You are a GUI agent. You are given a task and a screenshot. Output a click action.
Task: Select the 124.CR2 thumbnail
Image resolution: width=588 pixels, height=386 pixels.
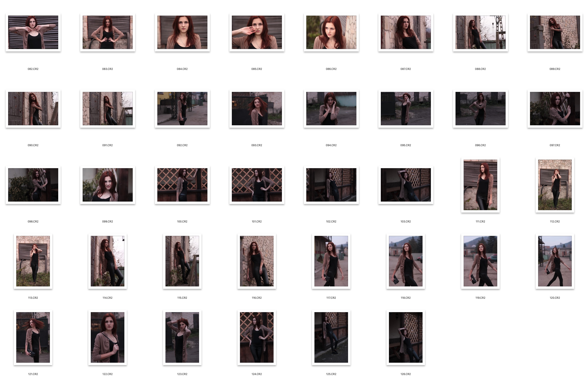[257, 337]
